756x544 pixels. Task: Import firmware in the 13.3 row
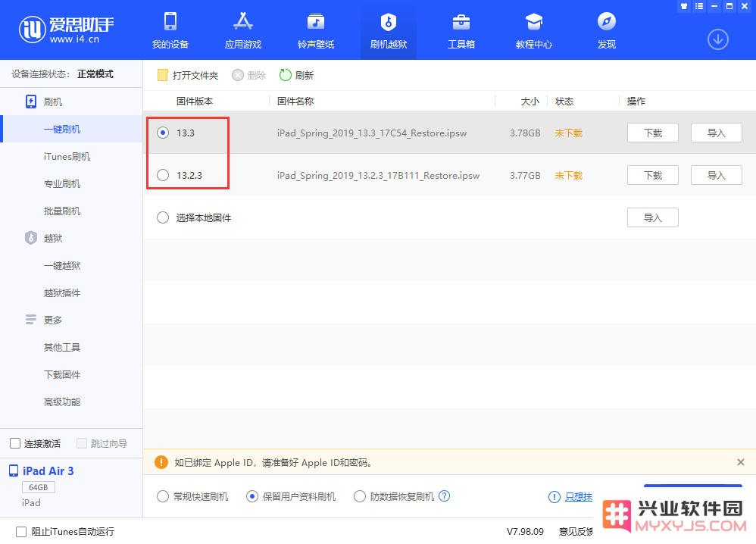point(717,133)
